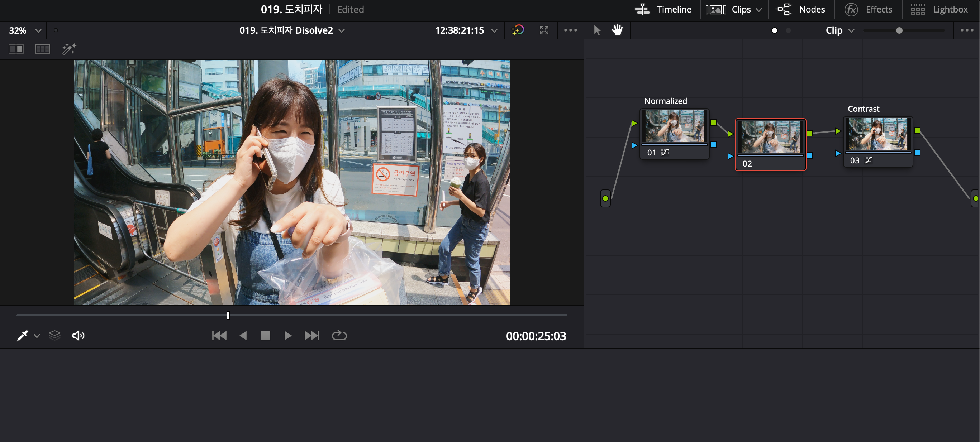
Task: Adjust the node graph zoom slider
Action: pos(899,30)
